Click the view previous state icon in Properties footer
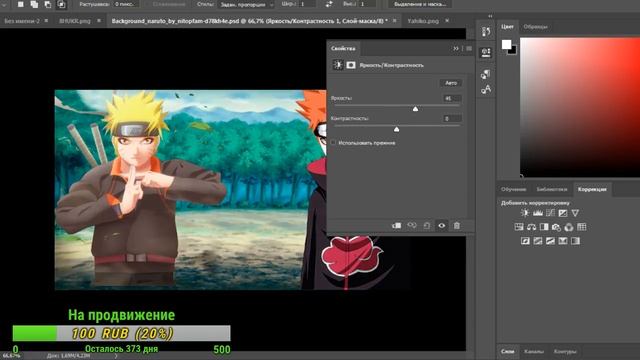 (412, 225)
